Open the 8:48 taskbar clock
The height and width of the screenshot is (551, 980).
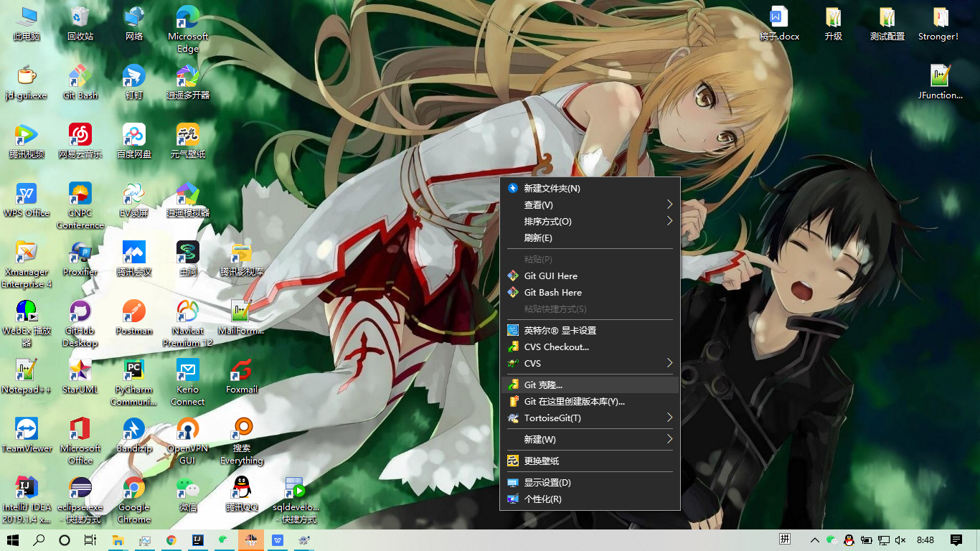click(x=925, y=540)
